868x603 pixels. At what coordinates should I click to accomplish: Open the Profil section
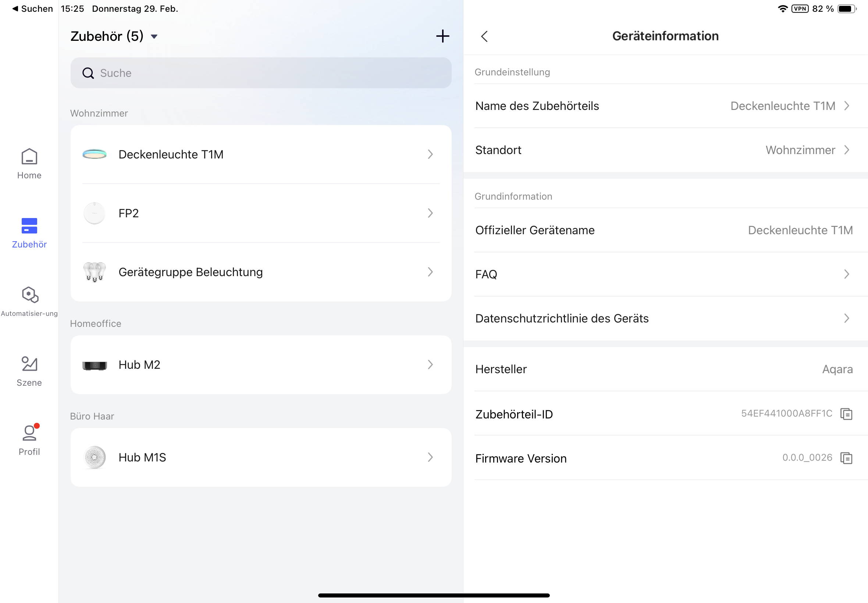(29, 440)
